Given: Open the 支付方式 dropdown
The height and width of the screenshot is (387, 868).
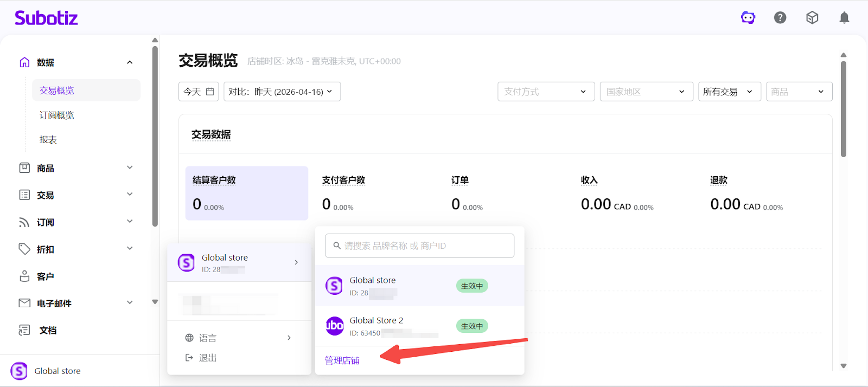Looking at the screenshot, I should [x=546, y=92].
